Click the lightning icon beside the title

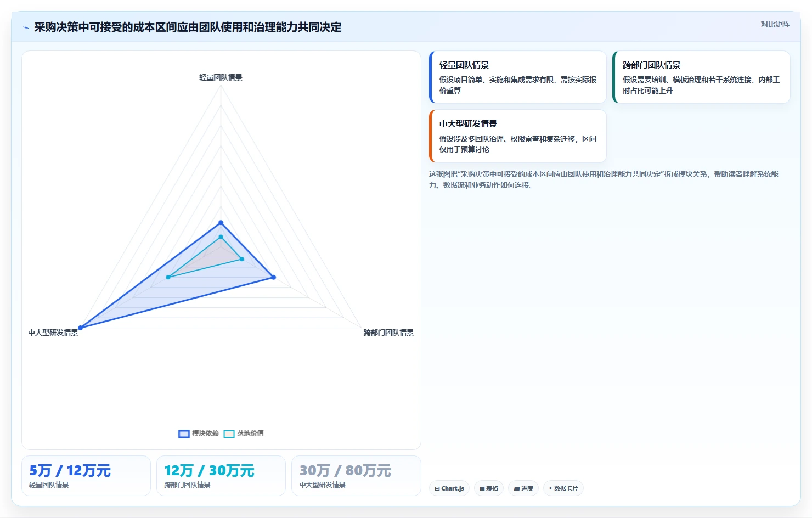[26, 27]
